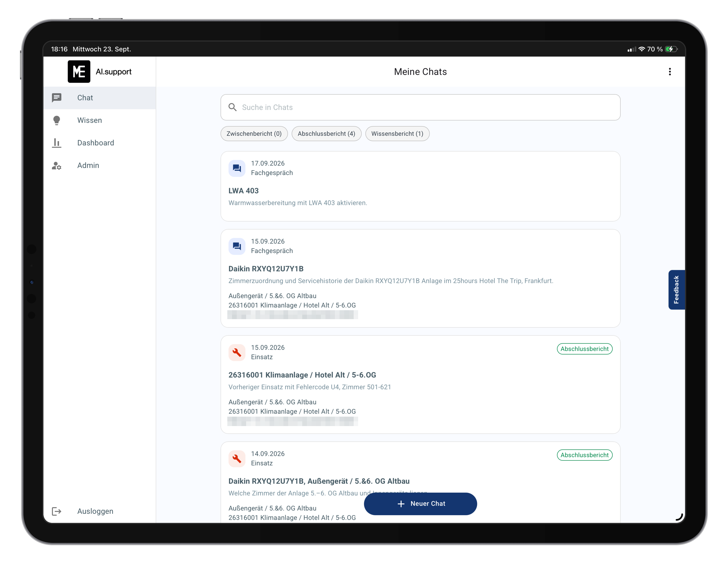Click the AI.support brand name
The height and width of the screenshot is (564, 728).
pos(114,72)
